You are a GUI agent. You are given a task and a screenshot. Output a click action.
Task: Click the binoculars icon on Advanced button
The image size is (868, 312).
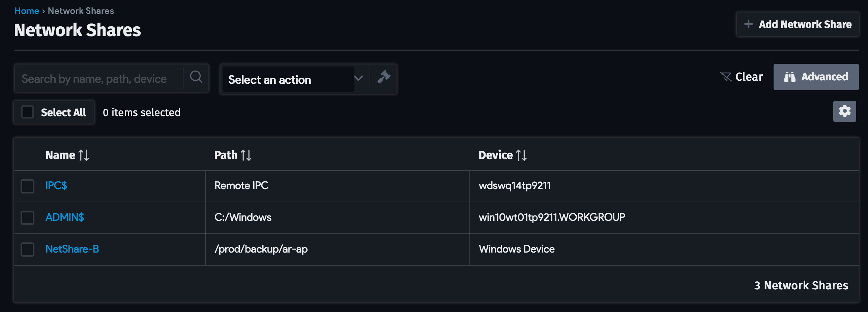coord(789,77)
